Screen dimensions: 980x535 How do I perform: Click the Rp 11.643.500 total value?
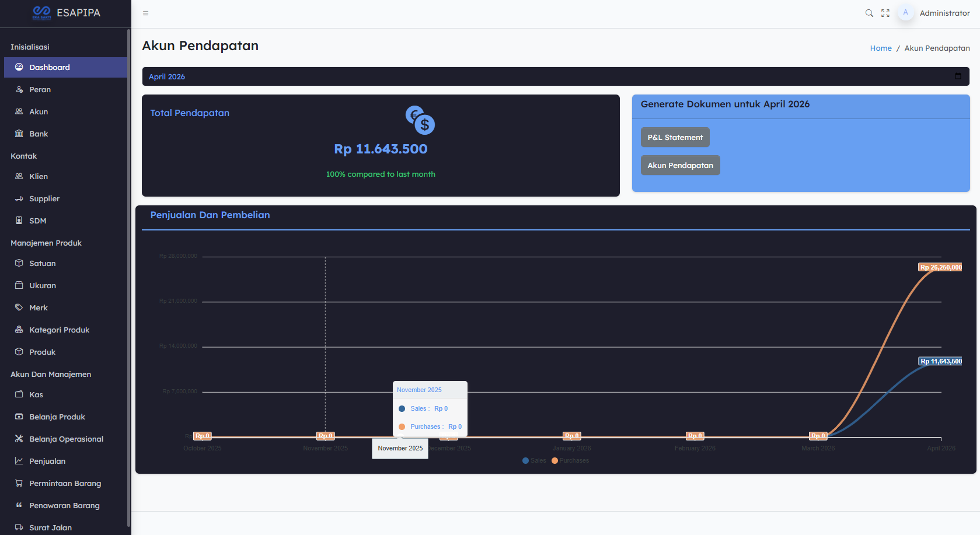[x=381, y=149]
